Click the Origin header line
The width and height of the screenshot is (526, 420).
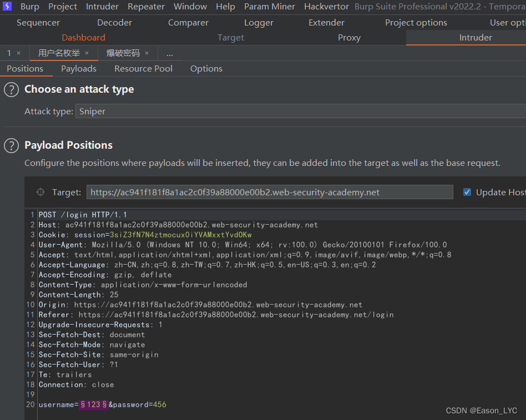200,305
